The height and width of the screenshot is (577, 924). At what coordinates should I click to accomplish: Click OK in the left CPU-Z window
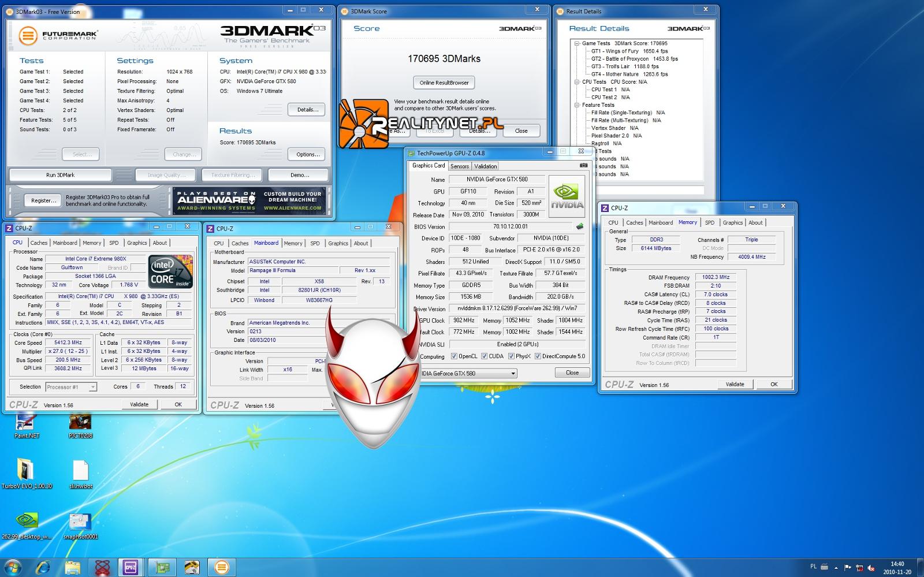coord(178,405)
